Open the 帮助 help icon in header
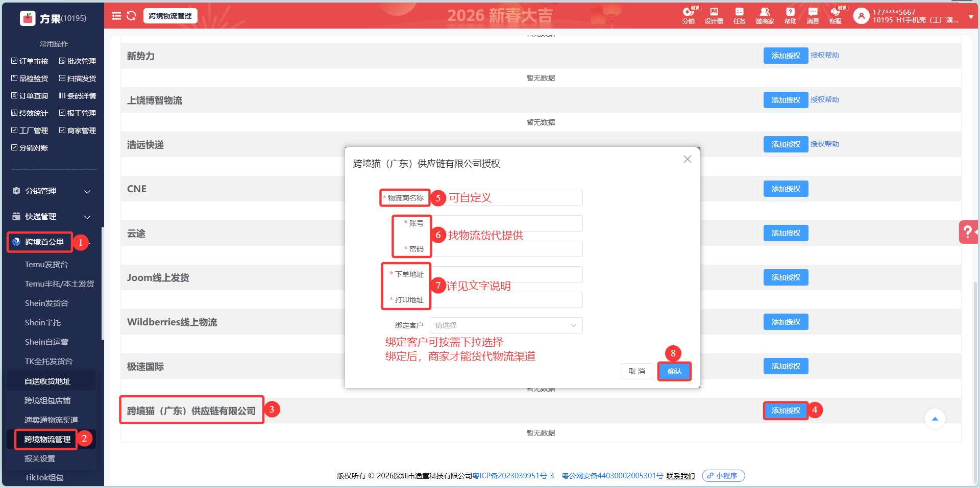Screen dimensions: 980x488 [790, 16]
